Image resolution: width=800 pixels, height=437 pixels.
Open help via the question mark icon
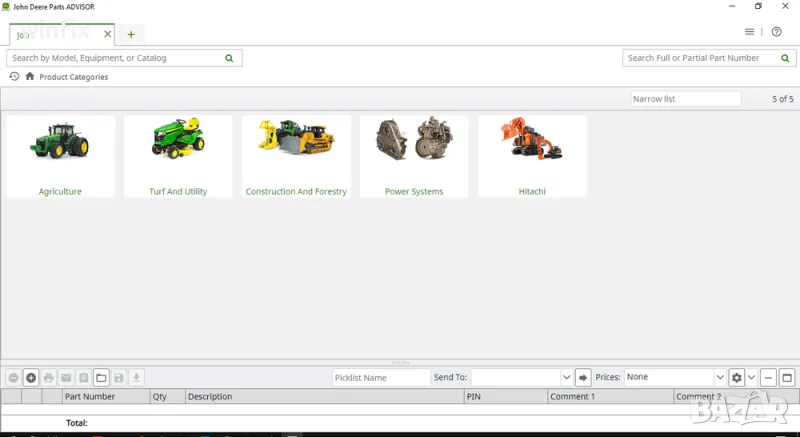pos(777,32)
